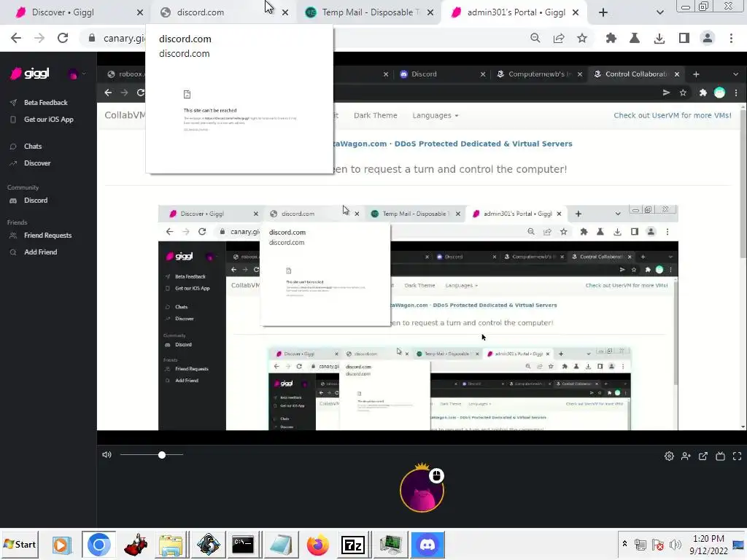747x560 pixels.
Task: Go back in the portal browser
Action: [x=108, y=93]
